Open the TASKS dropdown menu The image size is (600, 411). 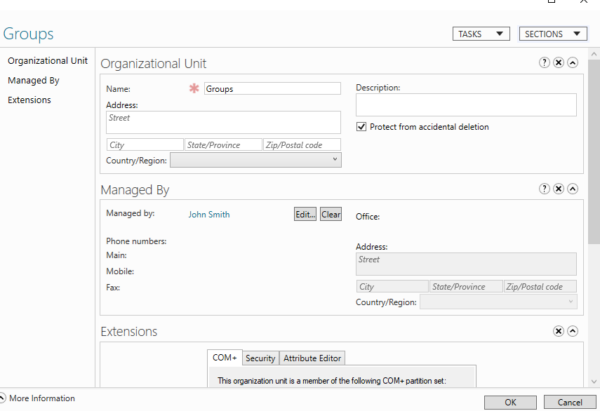pos(481,34)
